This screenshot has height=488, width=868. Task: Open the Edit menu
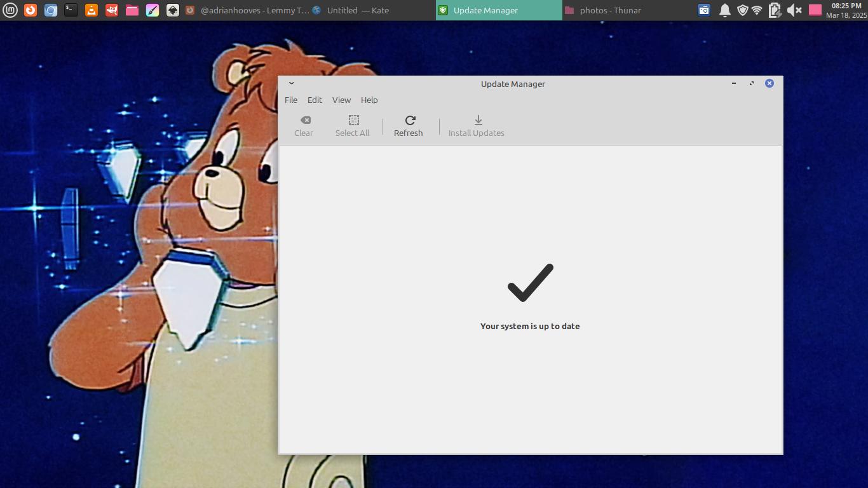(315, 100)
